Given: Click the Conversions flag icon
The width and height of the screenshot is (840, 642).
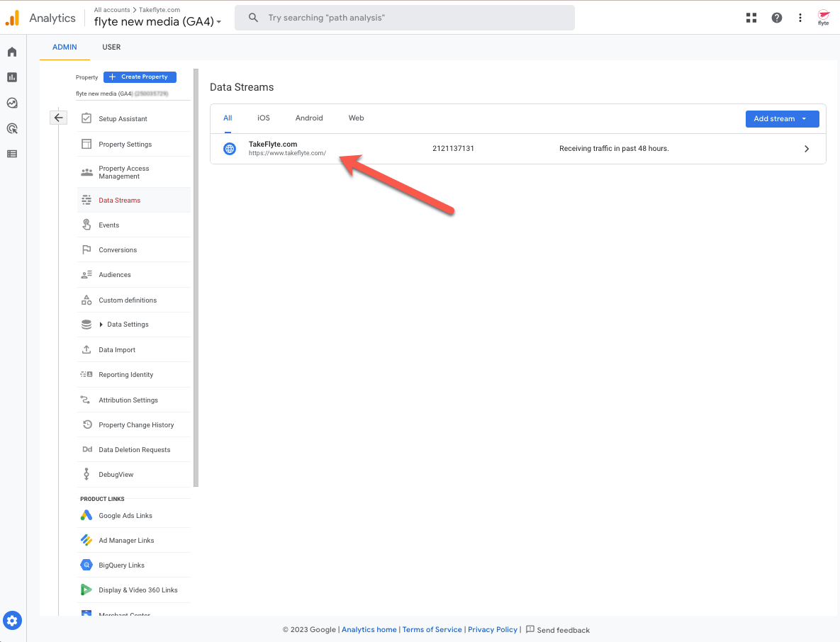Looking at the screenshot, I should pos(86,249).
